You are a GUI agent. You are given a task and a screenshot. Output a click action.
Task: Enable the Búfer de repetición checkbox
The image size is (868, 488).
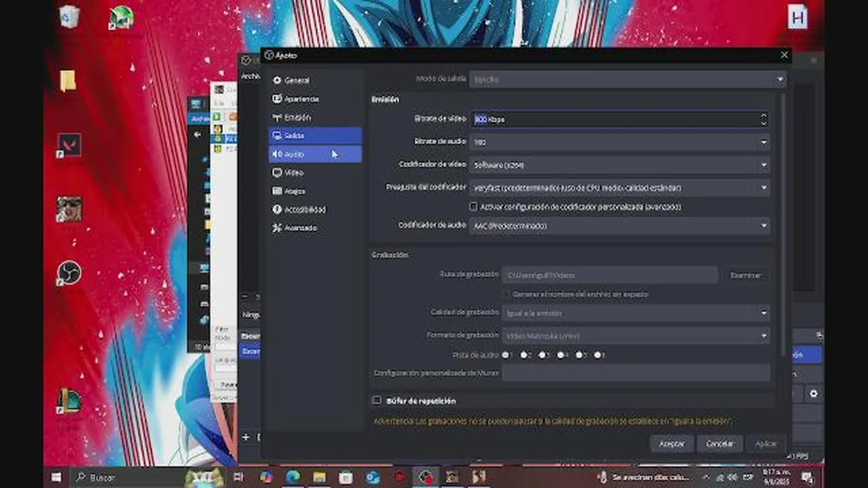(377, 401)
